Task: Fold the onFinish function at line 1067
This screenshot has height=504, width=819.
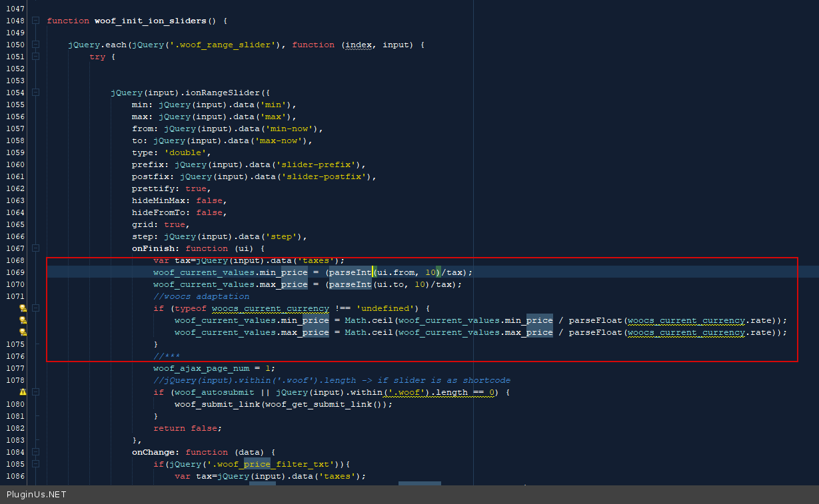Action: [x=35, y=248]
